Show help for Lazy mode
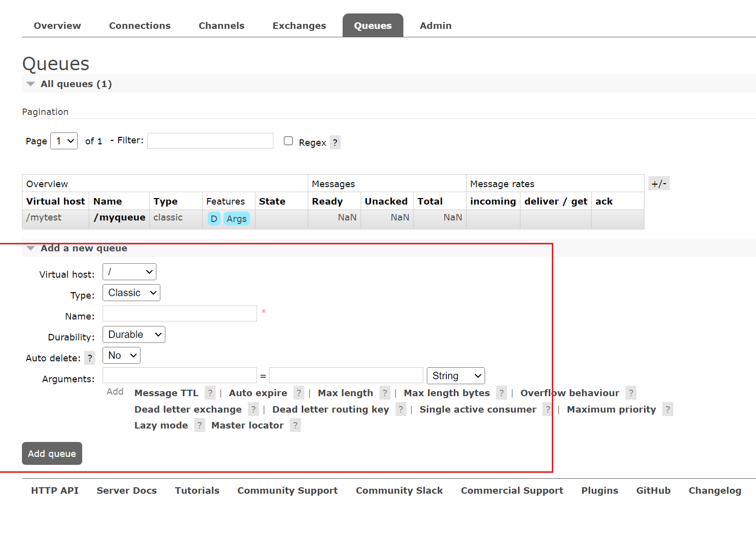The width and height of the screenshot is (756, 539). pyautogui.click(x=200, y=426)
